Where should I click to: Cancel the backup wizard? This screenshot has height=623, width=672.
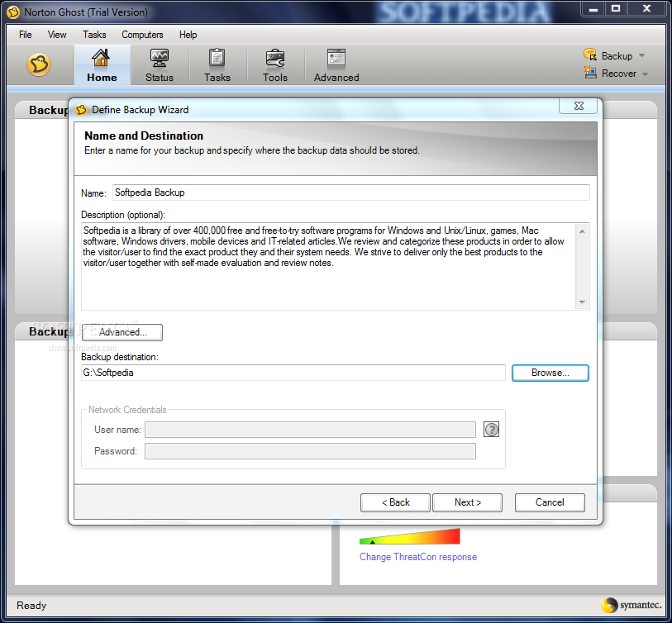pos(550,502)
